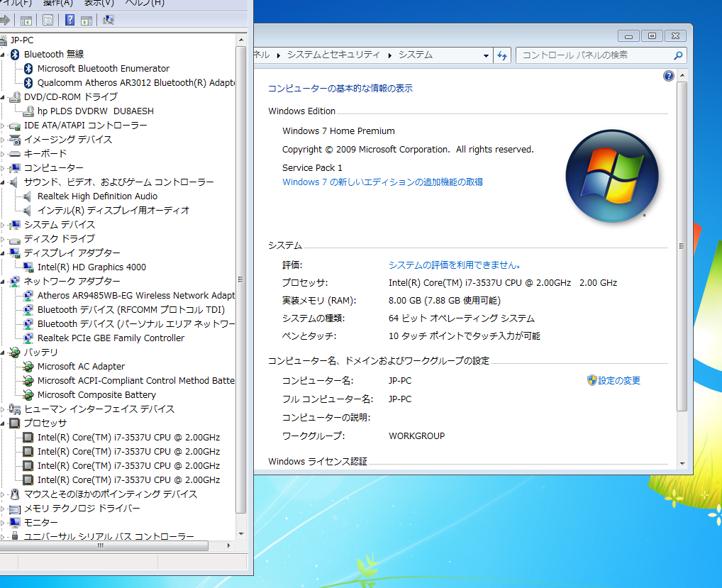Click the Microsoft Bluetooth Enumerator icon
Screen dimensions: 722x588
(x=28, y=69)
